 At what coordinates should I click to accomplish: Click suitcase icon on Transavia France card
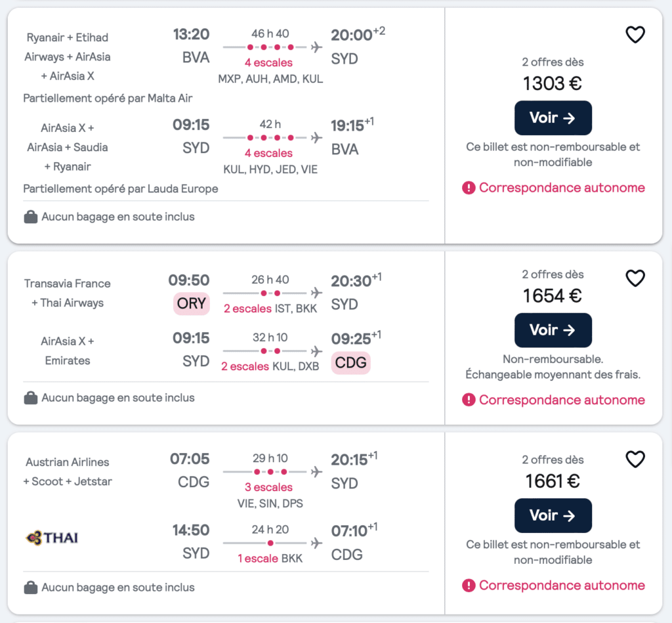tap(30, 398)
